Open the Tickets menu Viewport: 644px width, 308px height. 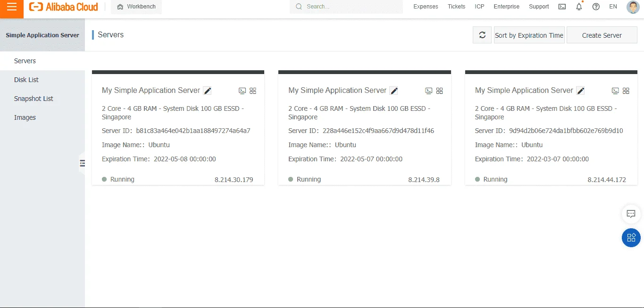click(x=456, y=7)
